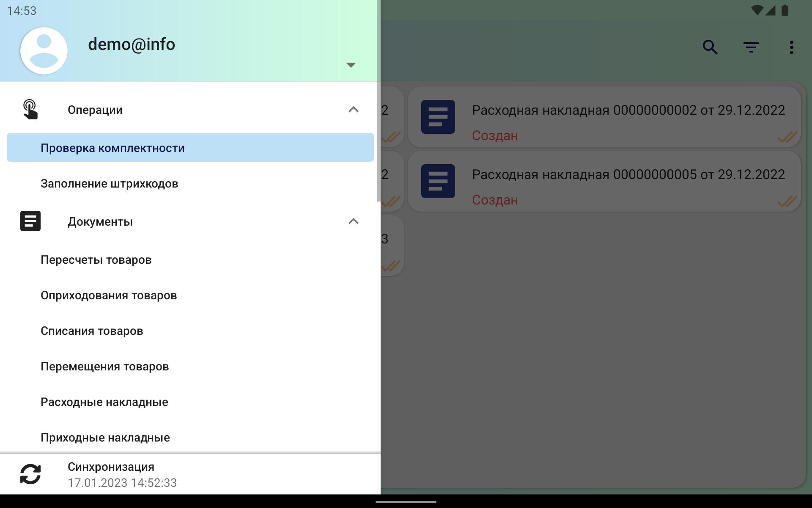Select Проверка комплектности menu item
The width and height of the screenshot is (812, 508).
click(112, 148)
